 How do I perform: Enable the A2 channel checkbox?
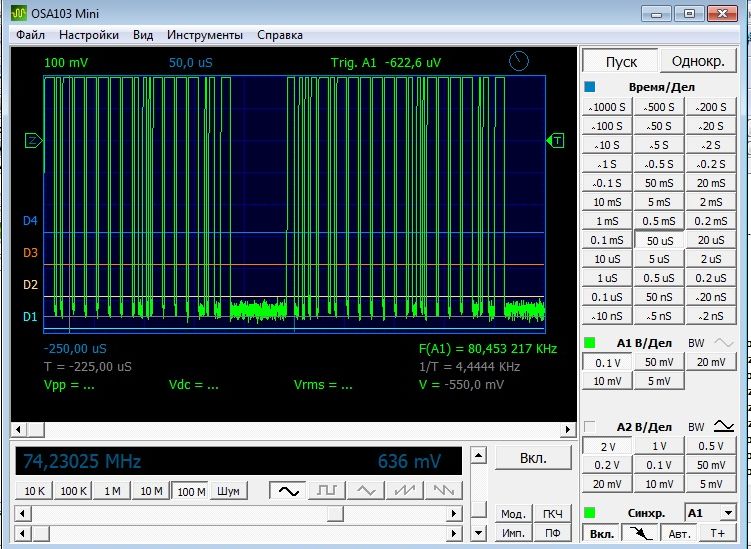(590, 426)
